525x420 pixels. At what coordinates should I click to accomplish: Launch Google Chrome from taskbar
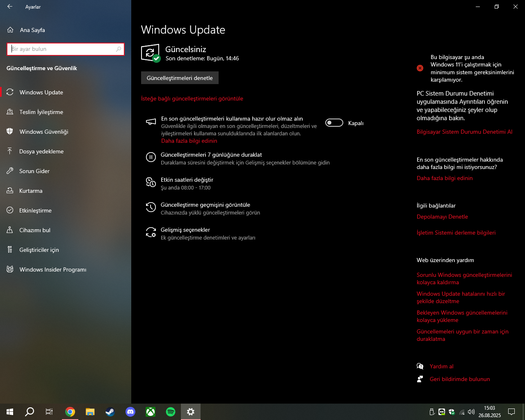pos(70,412)
